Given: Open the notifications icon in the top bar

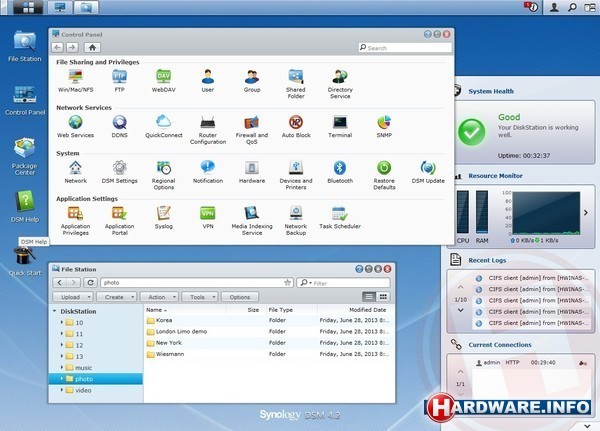Looking at the screenshot, I should tap(531, 7).
